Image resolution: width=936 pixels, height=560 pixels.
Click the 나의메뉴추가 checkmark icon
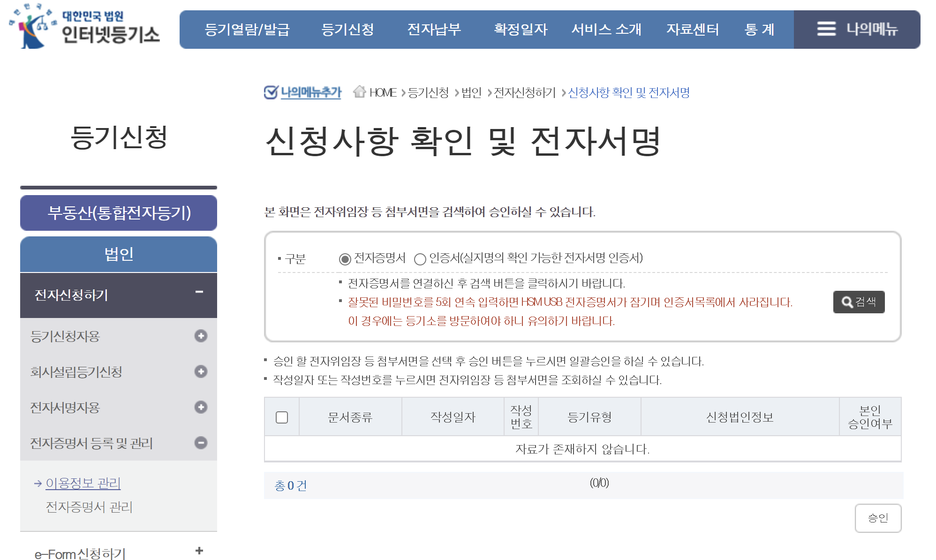271,92
